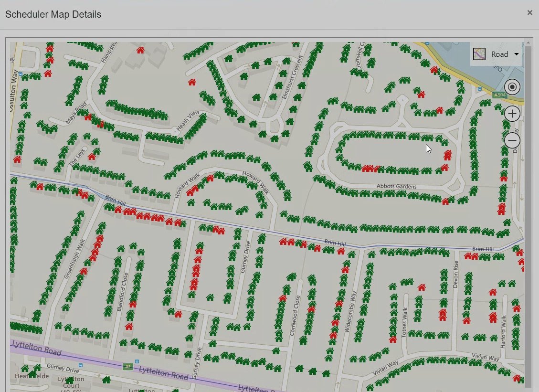Screen dimensions: 539x392
Task: Click the locate current position icon
Action: pos(512,87)
